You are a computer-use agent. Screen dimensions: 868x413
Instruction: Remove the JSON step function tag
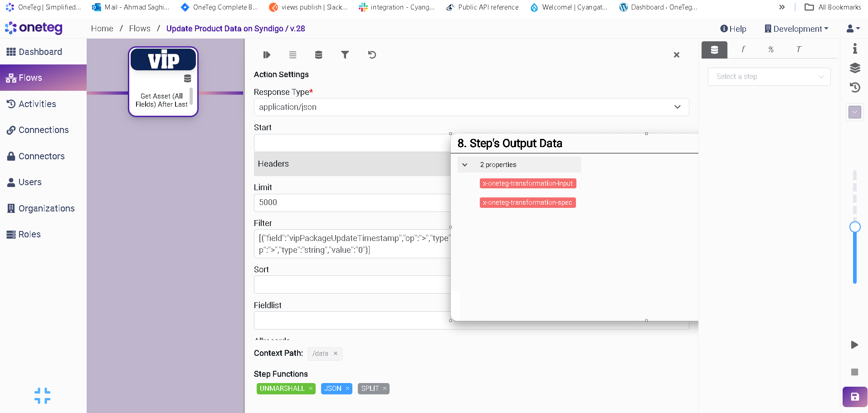pos(347,388)
